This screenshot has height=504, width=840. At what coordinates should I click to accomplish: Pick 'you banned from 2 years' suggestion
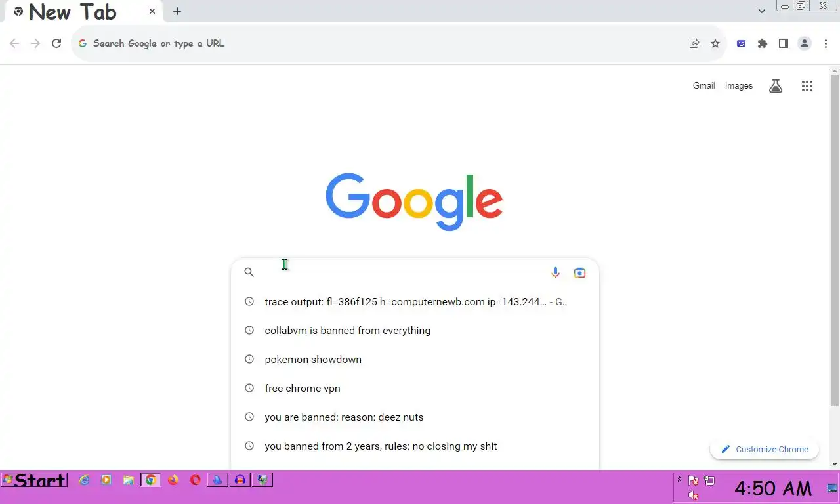pyautogui.click(x=415, y=446)
